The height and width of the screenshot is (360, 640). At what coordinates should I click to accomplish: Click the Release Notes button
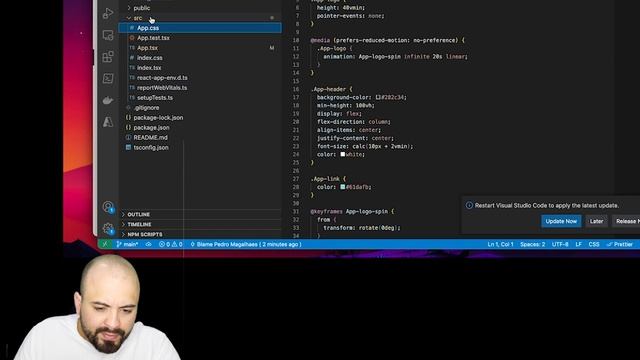coord(627,221)
